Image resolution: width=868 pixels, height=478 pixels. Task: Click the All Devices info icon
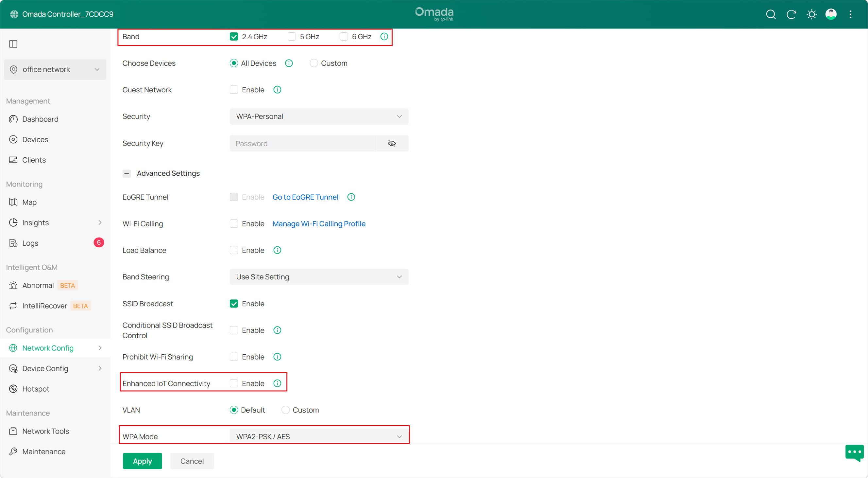[x=289, y=63]
